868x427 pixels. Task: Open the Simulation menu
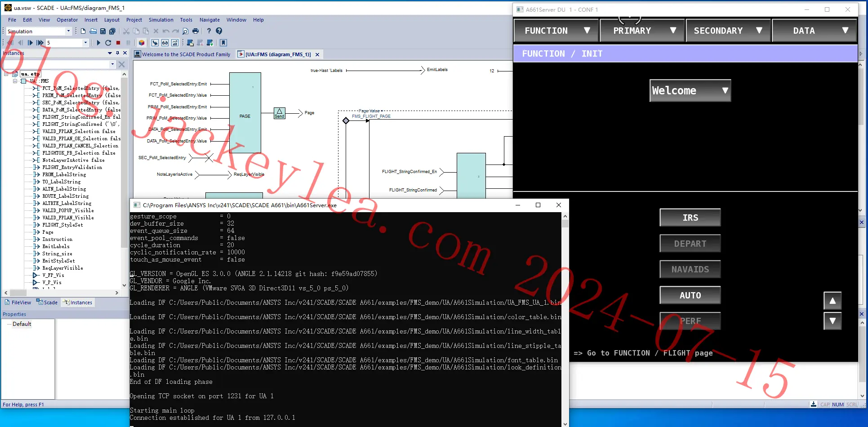[x=161, y=20]
